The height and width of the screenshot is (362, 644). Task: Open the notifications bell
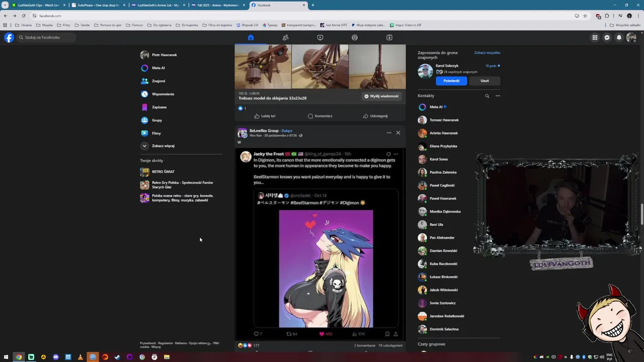click(619, 37)
